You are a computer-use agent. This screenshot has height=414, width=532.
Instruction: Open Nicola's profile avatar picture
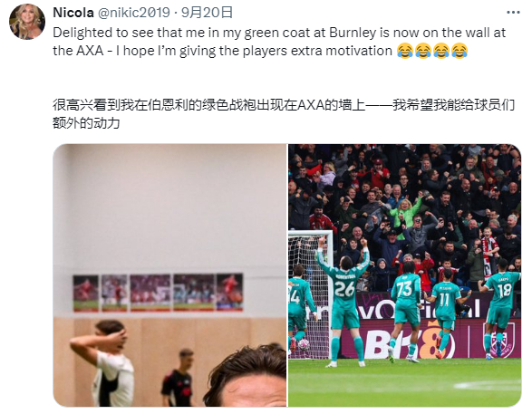click(27, 22)
